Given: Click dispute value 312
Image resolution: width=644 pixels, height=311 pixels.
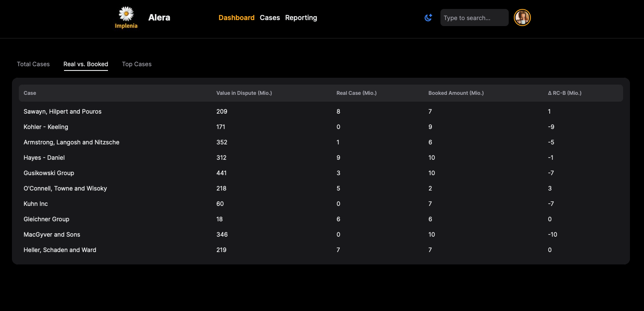Looking at the screenshot, I should 221,158.
